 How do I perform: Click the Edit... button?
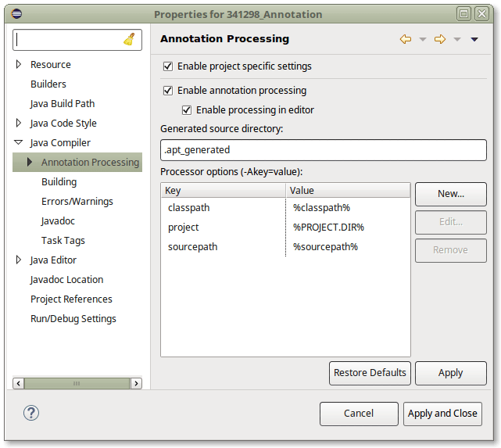click(451, 222)
